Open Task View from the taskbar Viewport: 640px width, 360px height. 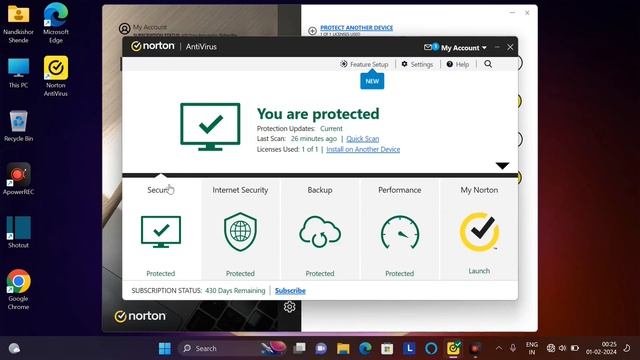(x=300, y=348)
